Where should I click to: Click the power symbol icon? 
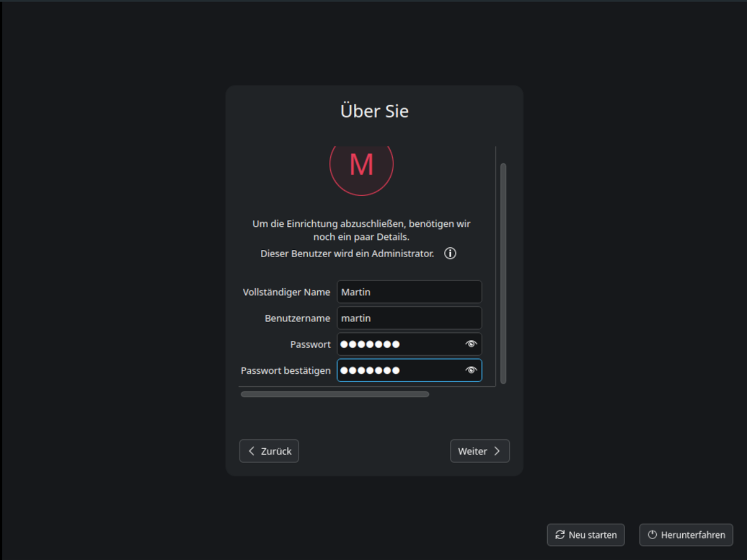pyautogui.click(x=652, y=535)
